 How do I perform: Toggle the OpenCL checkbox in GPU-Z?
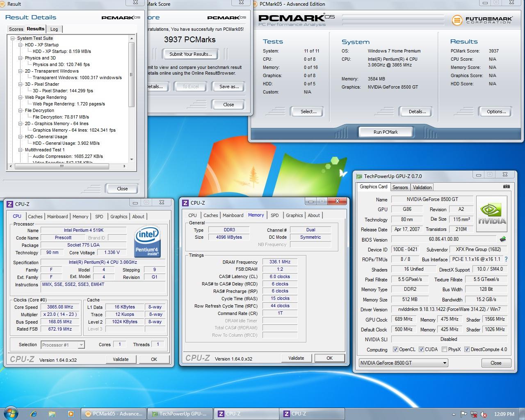[395, 349]
